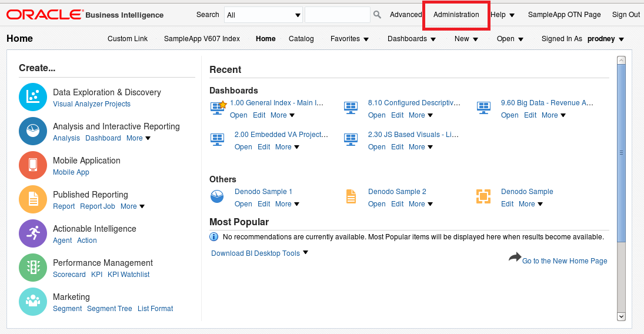Expand More under Published Reporting
This screenshot has height=334, width=644.
133,206
